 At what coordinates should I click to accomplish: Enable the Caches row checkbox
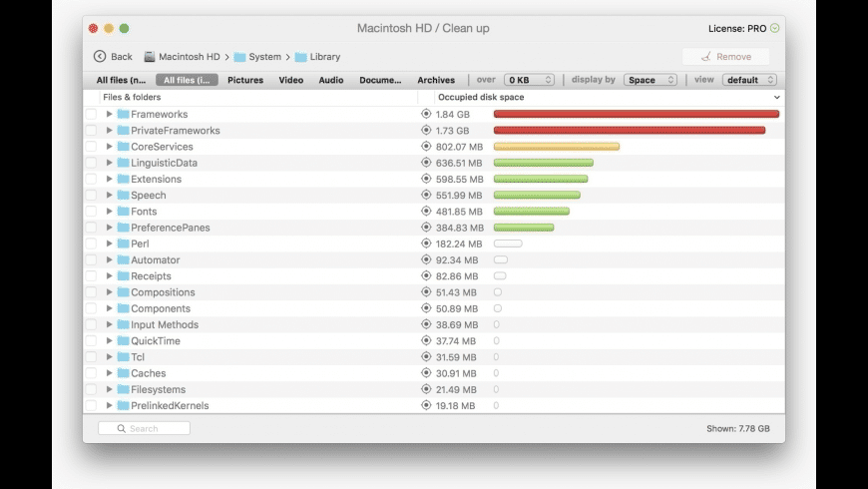tap(92, 373)
